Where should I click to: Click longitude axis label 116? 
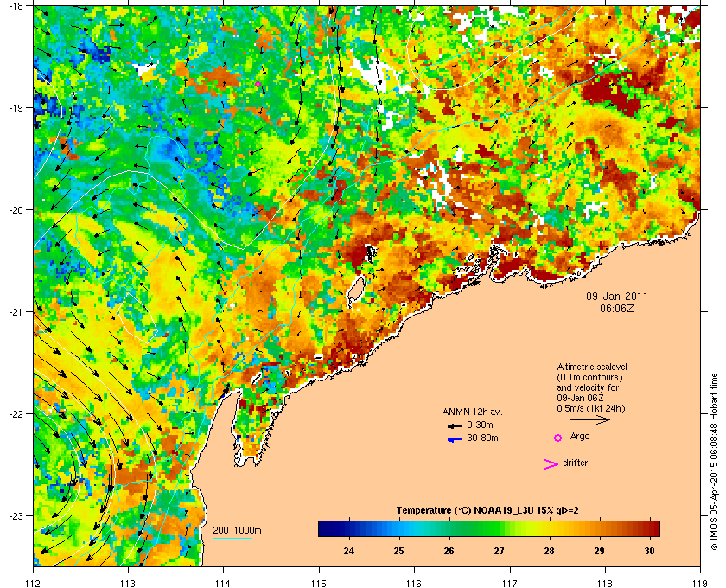click(414, 583)
